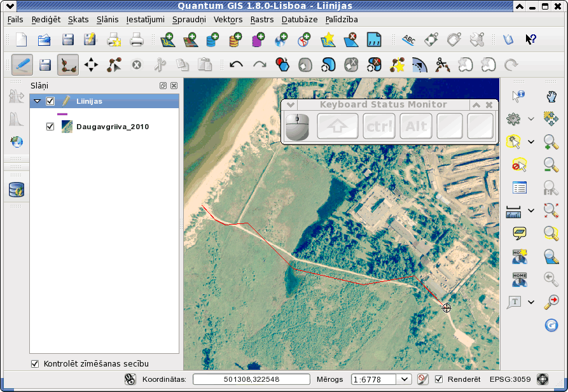Viewport: 568px width, 392px height.
Task: Open the Mērogs scale dropdown
Action: click(404, 379)
